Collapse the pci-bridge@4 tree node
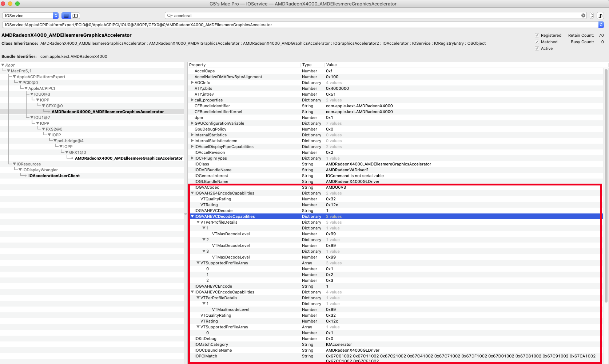The width and height of the screenshot is (609, 364). (55, 141)
